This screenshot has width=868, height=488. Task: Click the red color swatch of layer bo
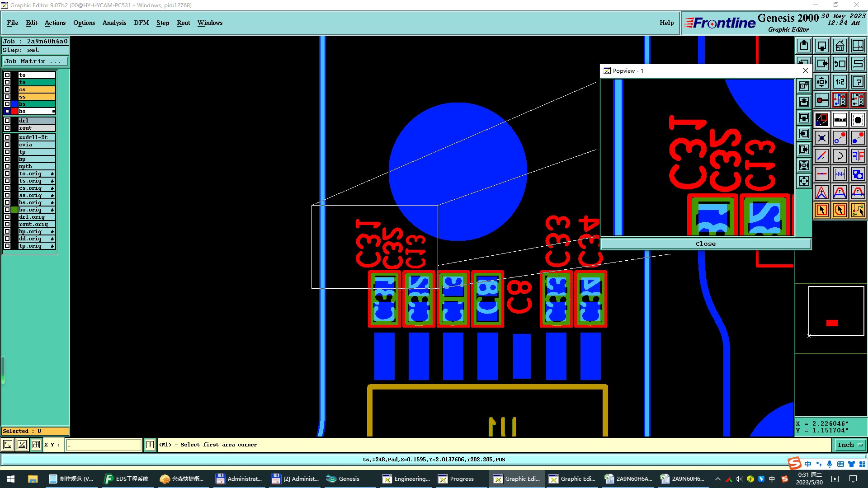click(14, 111)
